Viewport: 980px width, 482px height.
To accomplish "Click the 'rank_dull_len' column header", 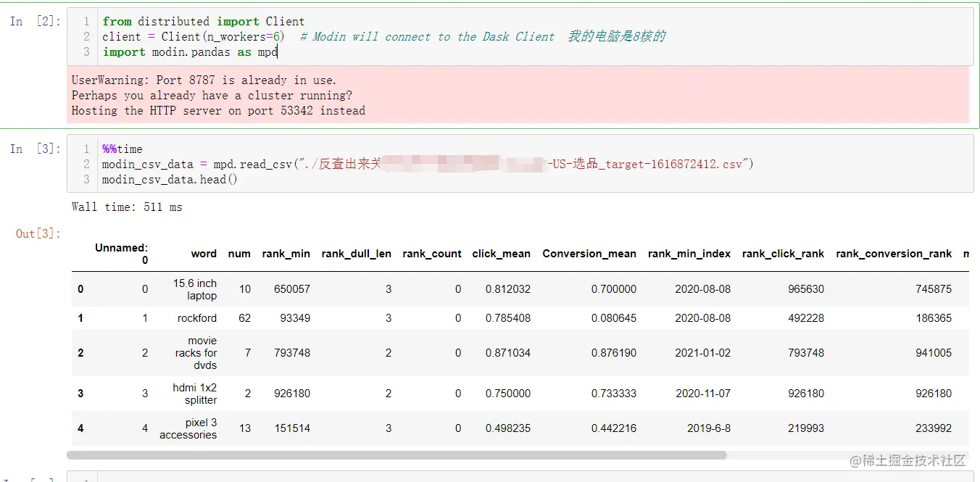I will point(357,254).
